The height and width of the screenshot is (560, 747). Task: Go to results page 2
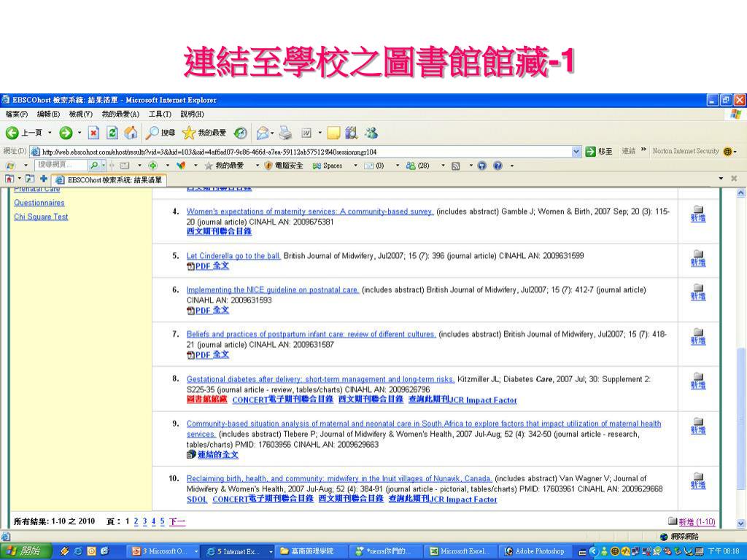pos(136,521)
